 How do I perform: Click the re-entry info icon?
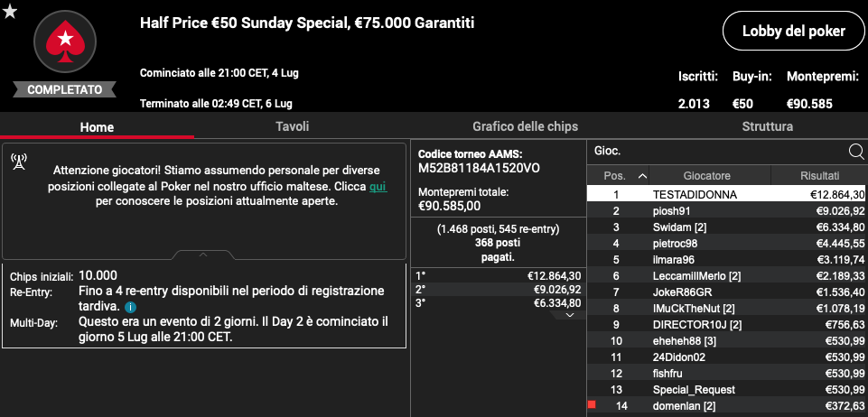(x=129, y=308)
